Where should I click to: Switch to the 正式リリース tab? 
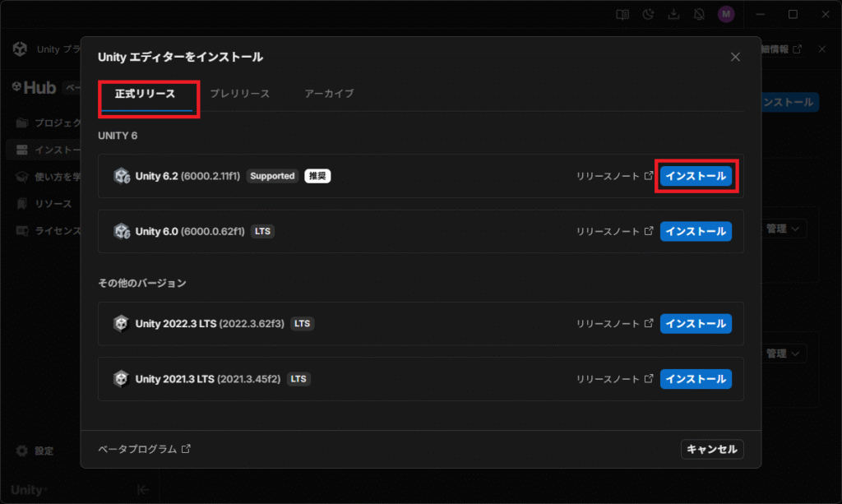[x=146, y=94]
